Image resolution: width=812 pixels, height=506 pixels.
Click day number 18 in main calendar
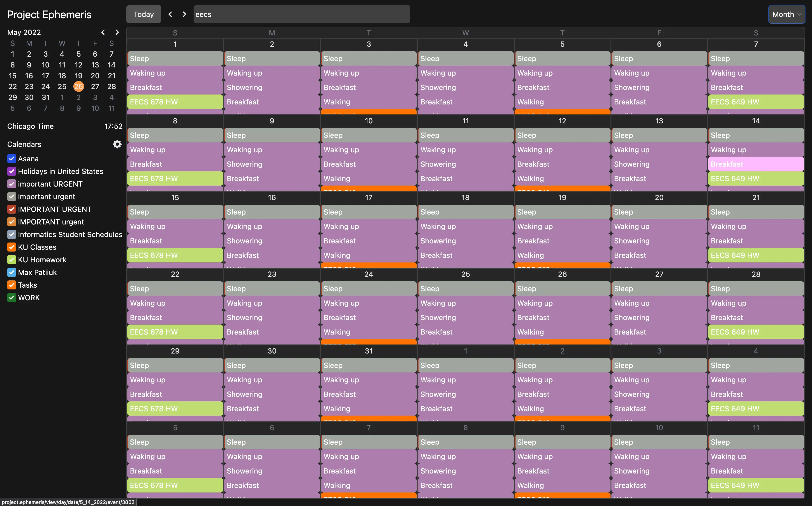(x=465, y=197)
